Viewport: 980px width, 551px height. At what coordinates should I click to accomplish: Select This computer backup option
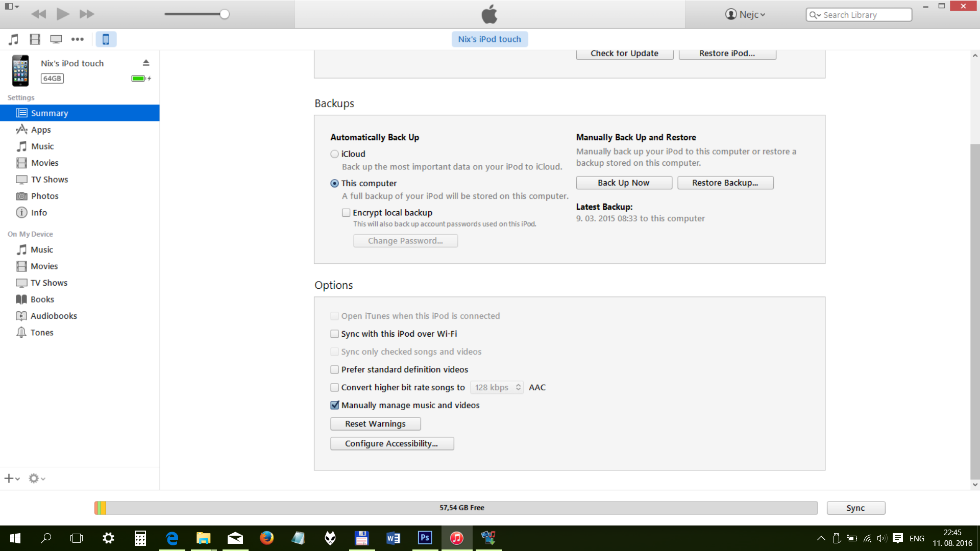click(334, 183)
